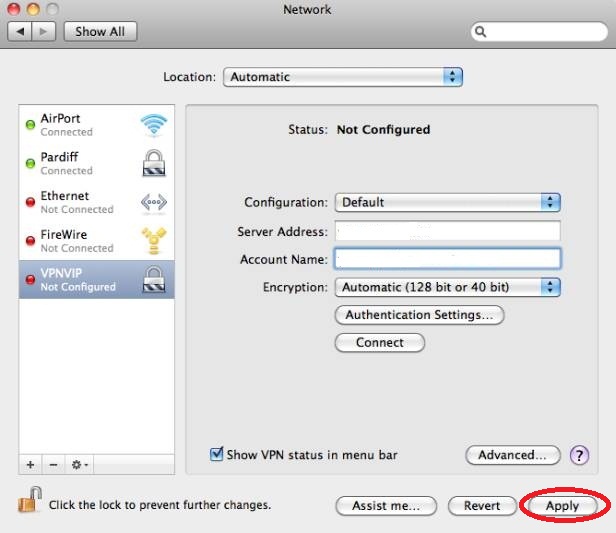Add a new service with plus button
Image resolution: width=616 pixels, height=533 pixels.
30,465
